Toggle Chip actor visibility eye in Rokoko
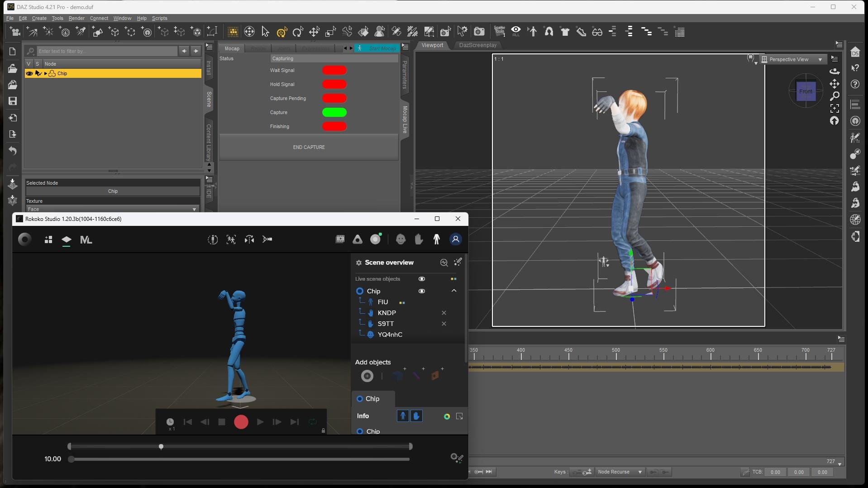 pos(421,291)
